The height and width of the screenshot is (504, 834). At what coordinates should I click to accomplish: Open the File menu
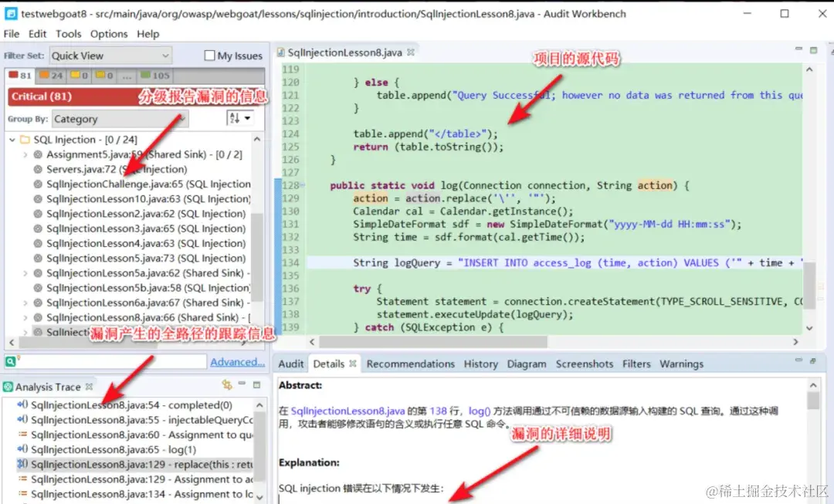[x=11, y=34]
